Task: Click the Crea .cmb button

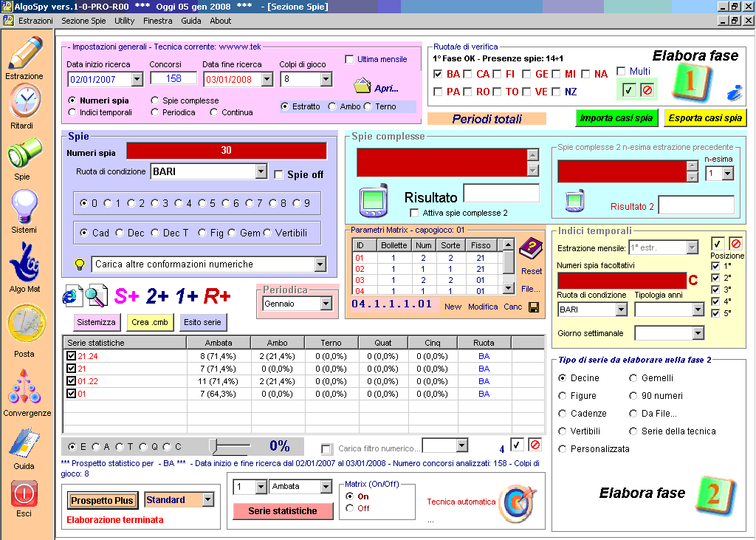Action: 150,322
